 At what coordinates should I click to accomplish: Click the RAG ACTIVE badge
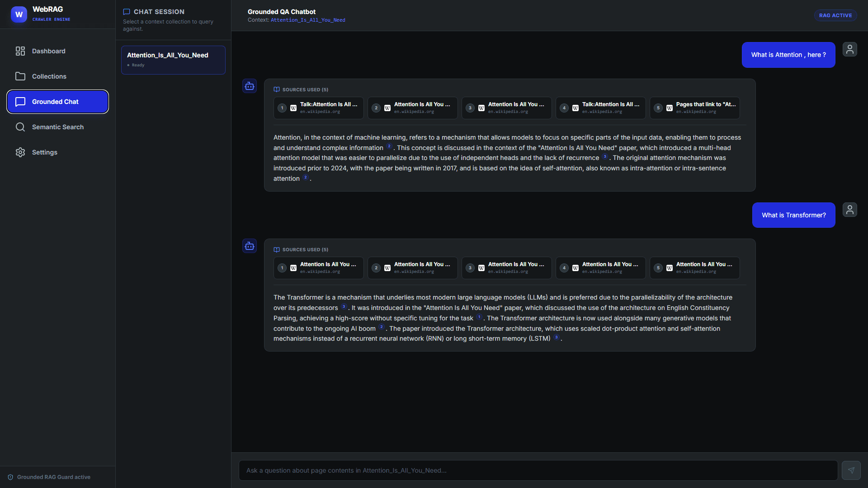[835, 15]
